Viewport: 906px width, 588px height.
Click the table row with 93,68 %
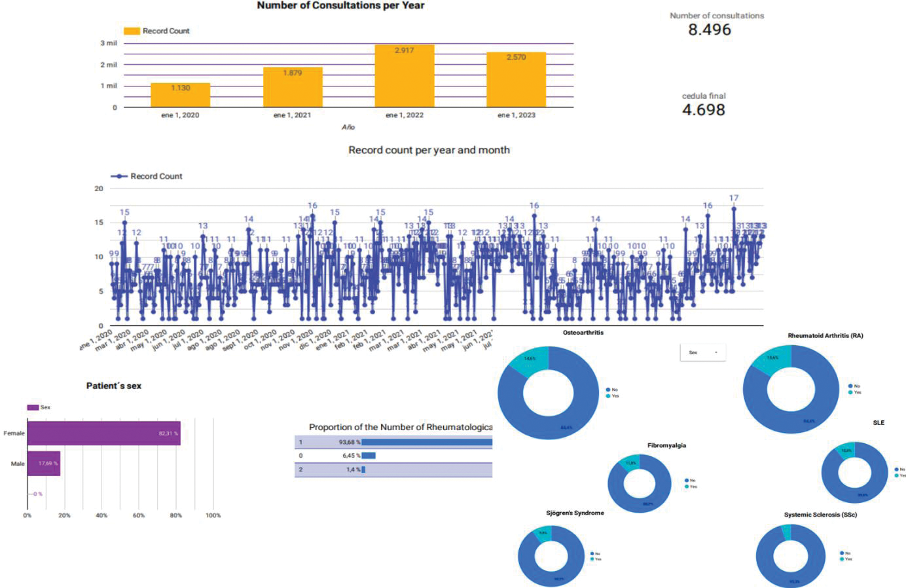pyautogui.click(x=393, y=442)
